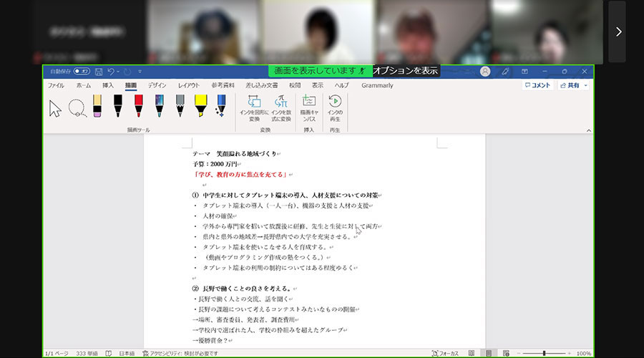Adjust the zoom slider in status bar
644x358 pixels.
pyautogui.click(x=544, y=354)
